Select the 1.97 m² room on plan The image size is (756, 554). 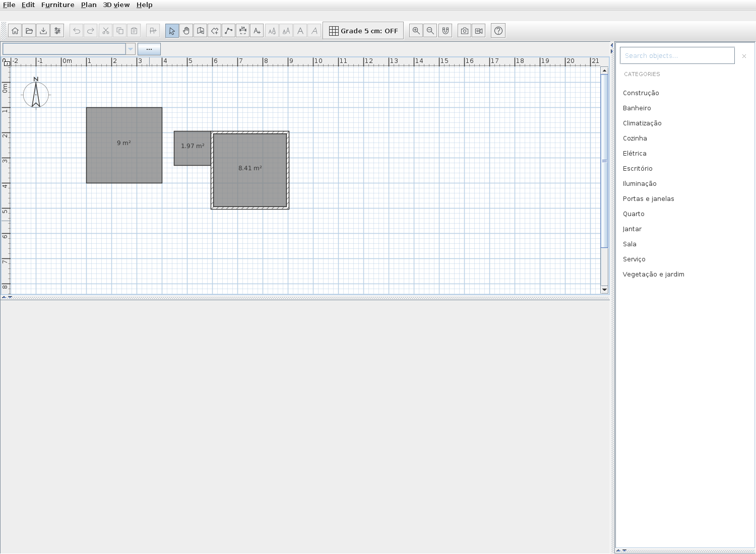[193, 148]
